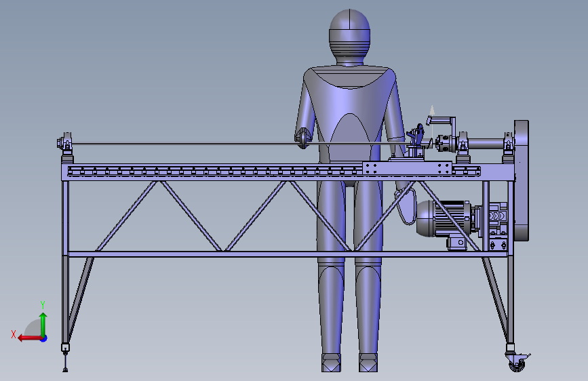Click the green Y axis arrow of the triad
The image size is (588, 381).
click(43, 324)
